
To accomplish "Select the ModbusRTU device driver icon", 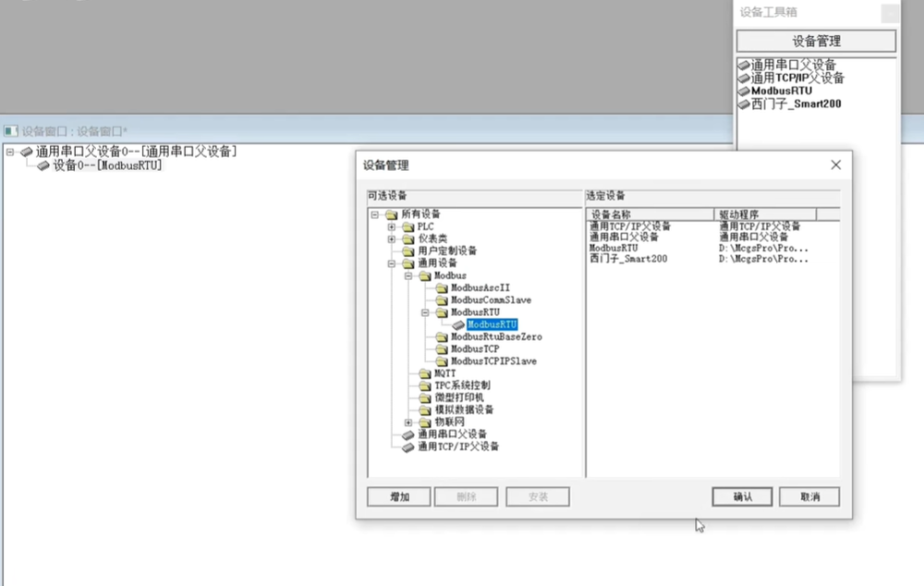I will pyautogui.click(x=458, y=325).
